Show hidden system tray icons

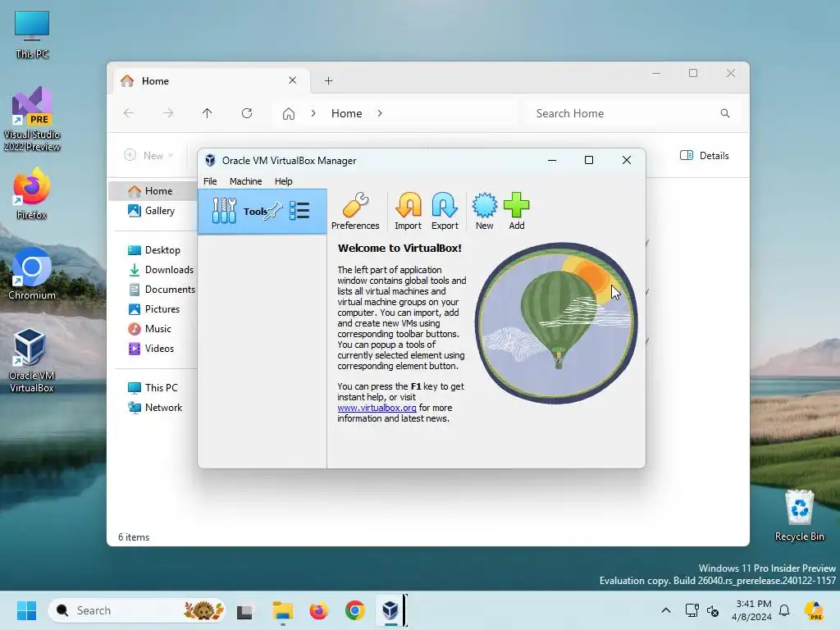(x=666, y=610)
